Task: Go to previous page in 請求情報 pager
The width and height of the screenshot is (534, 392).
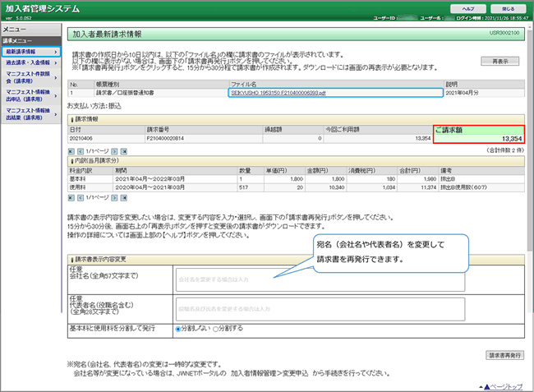Action: [x=81, y=151]
